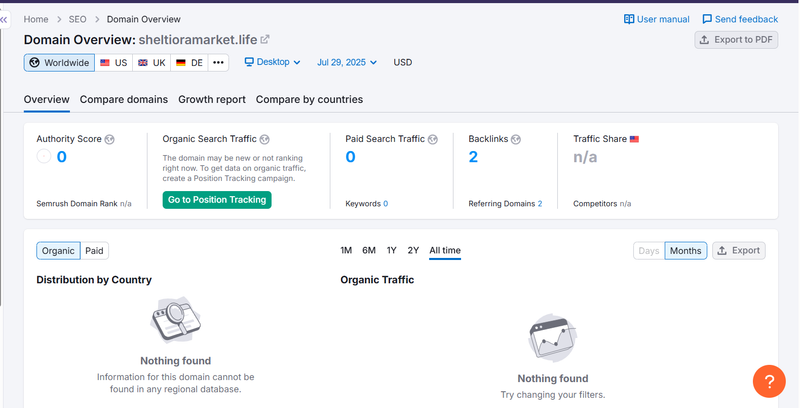Click the Authority Score circle indicator
800x408 pixels.
44,157
